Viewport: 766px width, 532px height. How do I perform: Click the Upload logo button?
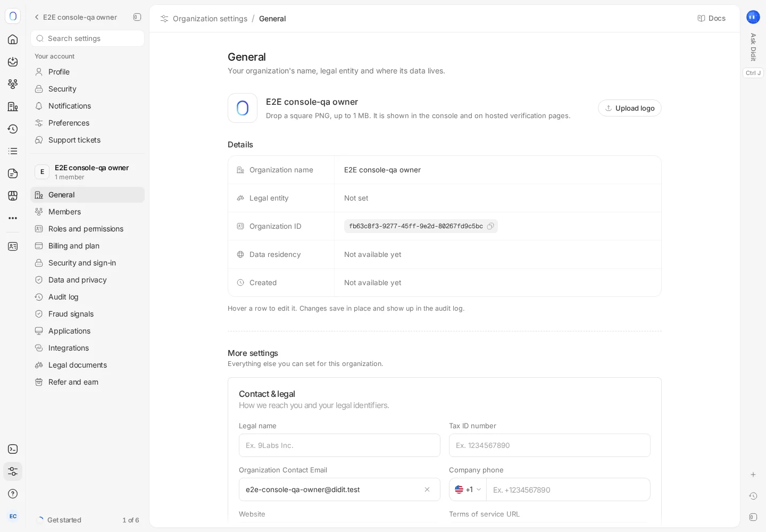tap(630, 108)
